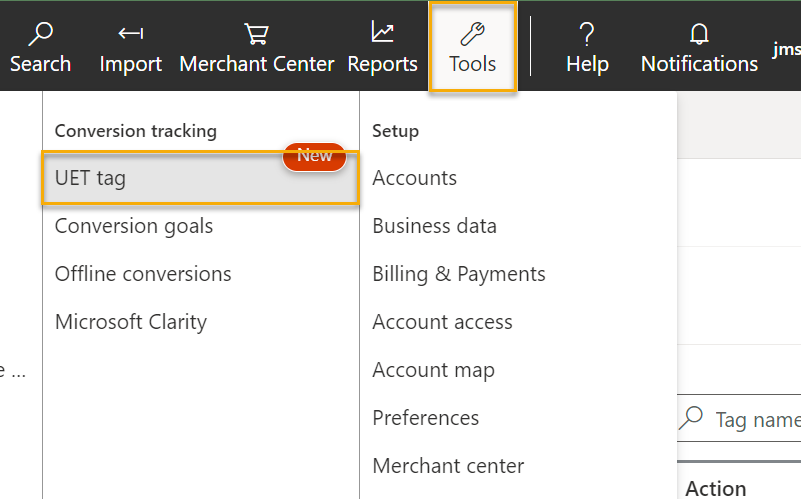The width and height of the screenshot is (801, 499).
Task: Open the Help question mark icon
Action: coord(587,34)
